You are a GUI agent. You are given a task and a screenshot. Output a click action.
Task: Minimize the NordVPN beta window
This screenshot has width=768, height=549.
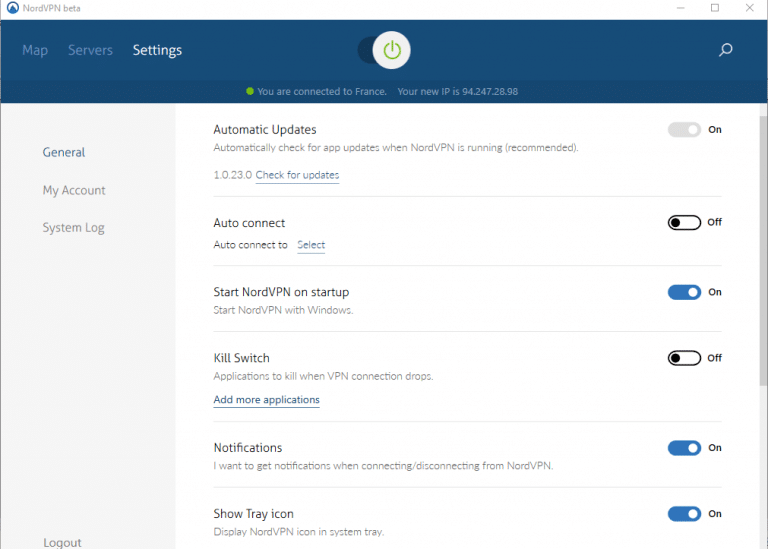[680, 8]
